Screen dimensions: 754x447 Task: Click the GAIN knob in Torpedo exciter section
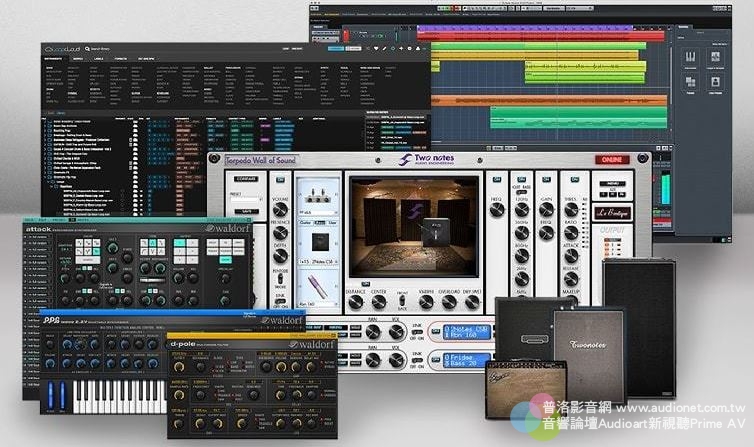[x=546, y=210]
